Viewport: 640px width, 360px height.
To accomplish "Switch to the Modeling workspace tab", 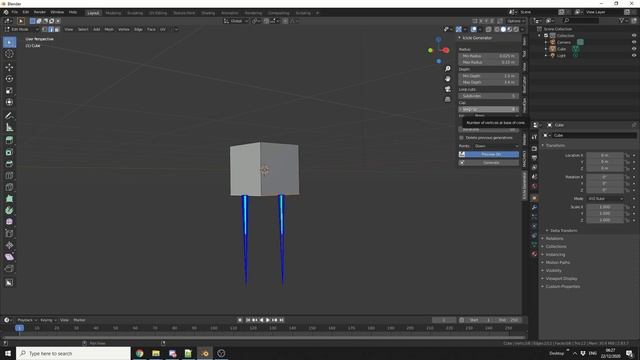I will [113, 13].
